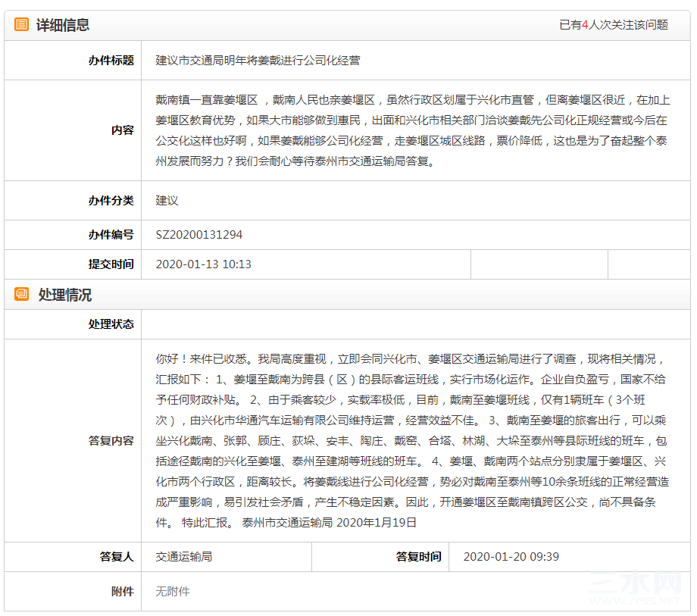Image resolution: width=697 pixels, height=616 pixels.
Task: Select case number SZ20200131294
Action: point(199,235)
